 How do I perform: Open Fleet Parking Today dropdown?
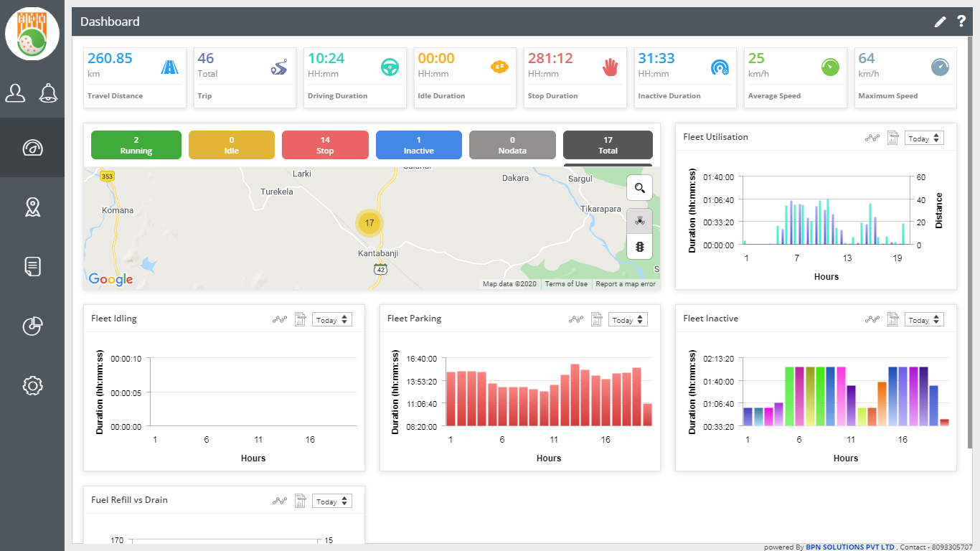[628, 320]
